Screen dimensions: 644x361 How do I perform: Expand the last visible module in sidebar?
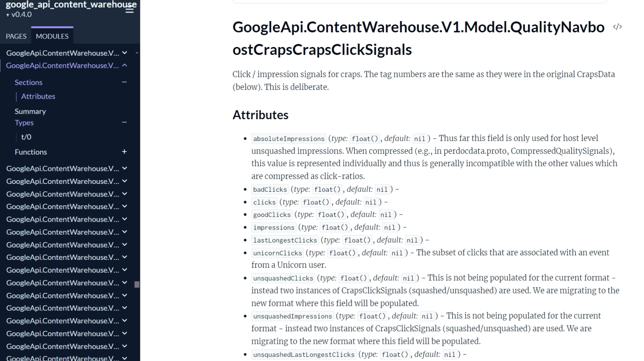coord(125,358)
